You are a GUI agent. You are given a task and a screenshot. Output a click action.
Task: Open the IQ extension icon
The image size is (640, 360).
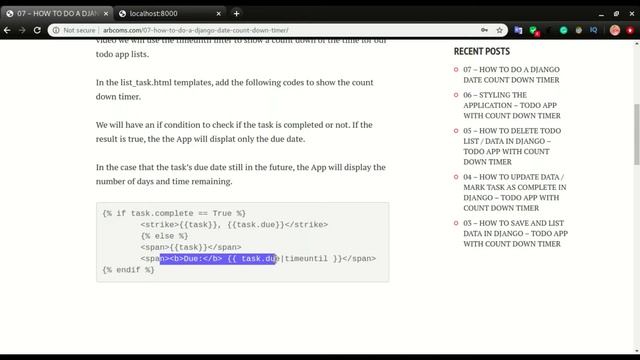pyautogui.click(x=594, y=30)
